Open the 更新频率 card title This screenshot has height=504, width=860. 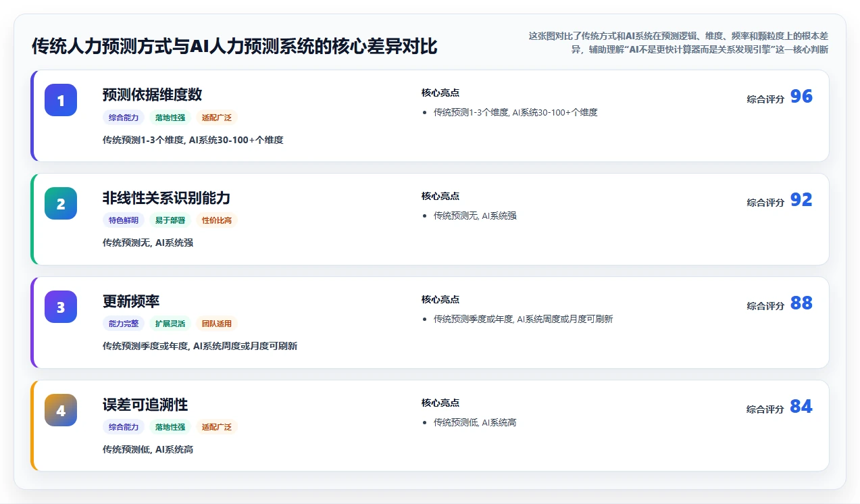[131, 301]
